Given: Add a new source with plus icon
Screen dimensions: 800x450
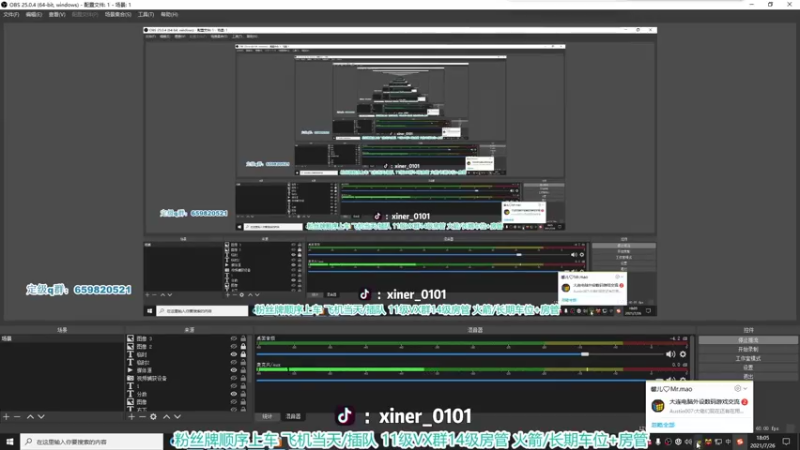Looking at the screenshot, I should click(132, 417).
